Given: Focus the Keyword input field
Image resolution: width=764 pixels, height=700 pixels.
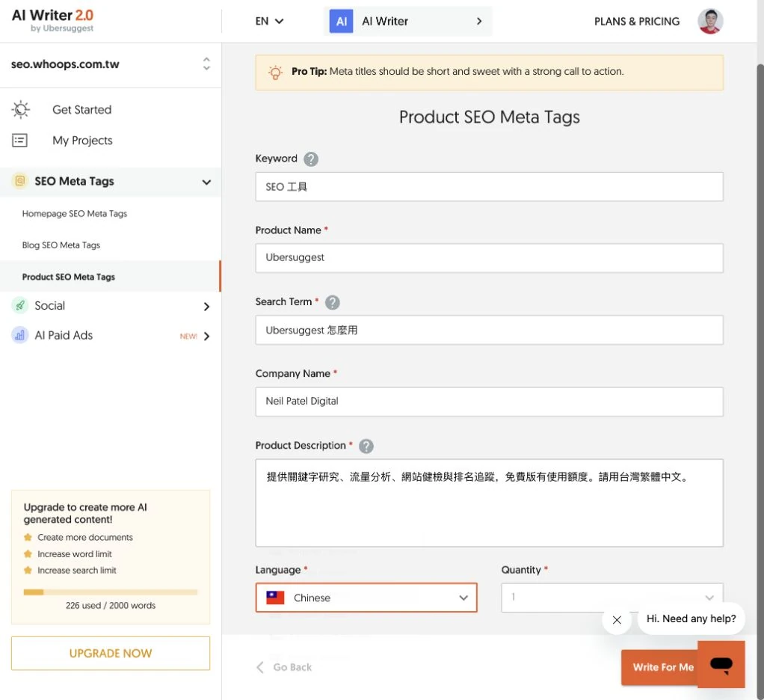Looking at the screenshot, I should coord(489,187).
